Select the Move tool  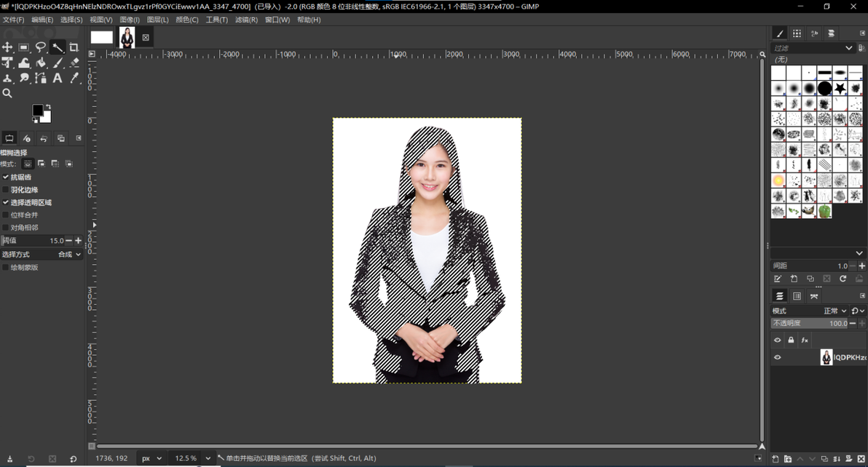8,47
